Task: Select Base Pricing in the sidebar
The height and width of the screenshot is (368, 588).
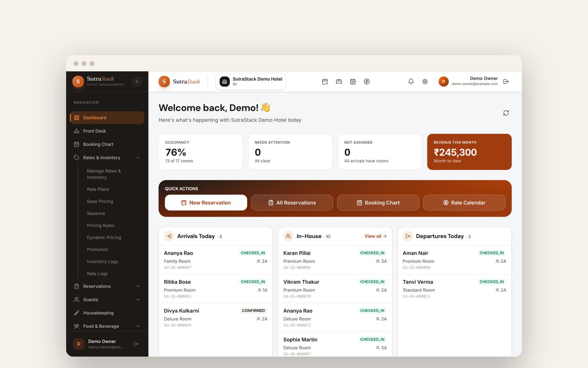Action: (x=100, y=201)
